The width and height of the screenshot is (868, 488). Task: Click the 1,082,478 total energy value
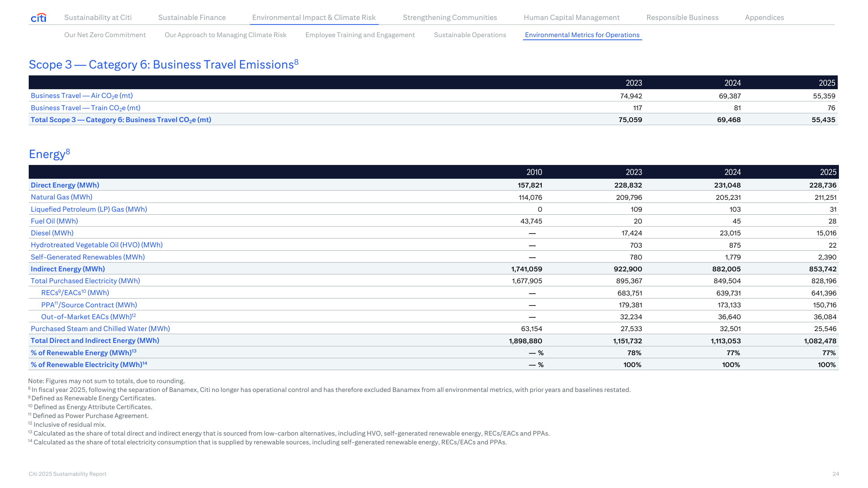click(x=820, y=341)
